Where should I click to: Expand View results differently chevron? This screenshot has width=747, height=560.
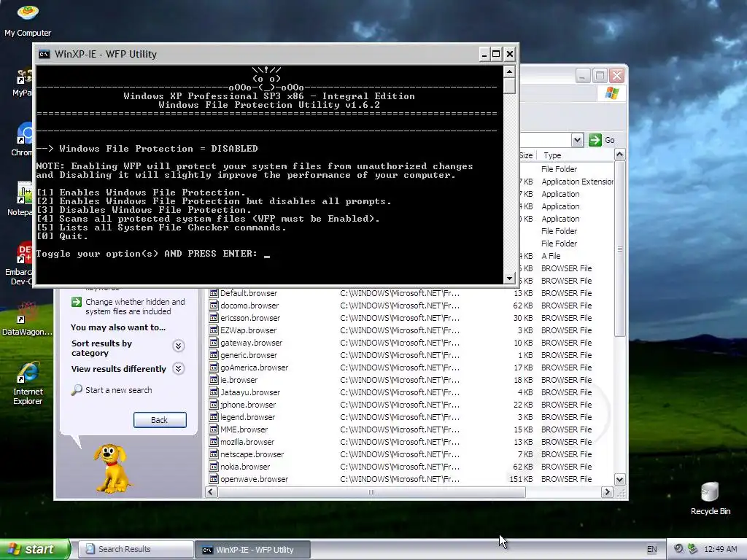pyautogui.click(x=178, y=368)
